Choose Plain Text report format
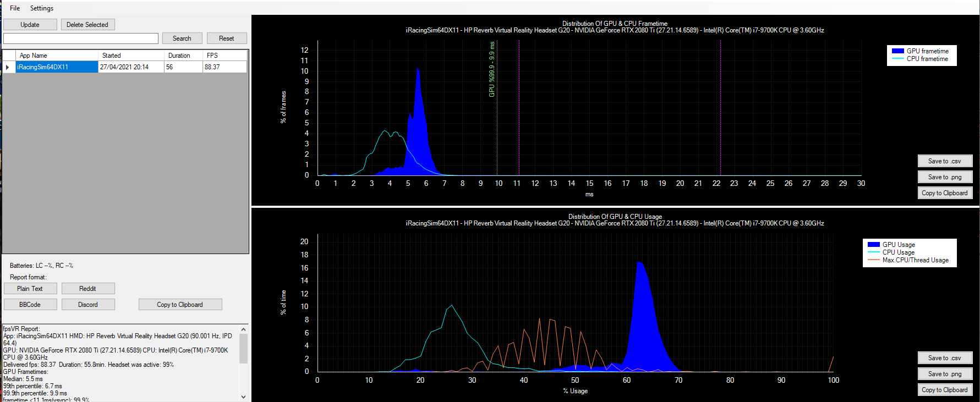The image size is (980, 402). pyautogui.click(x=30, y=289)
